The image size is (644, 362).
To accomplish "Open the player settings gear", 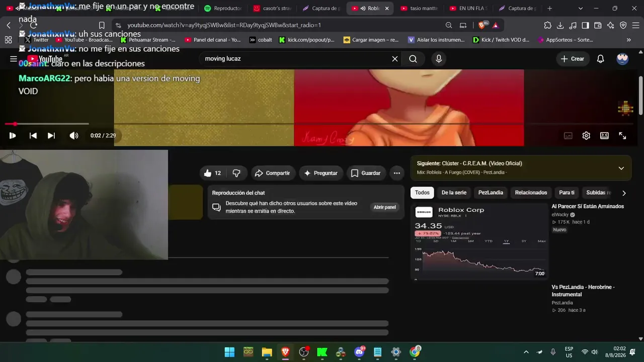I will tap(586, 136).
